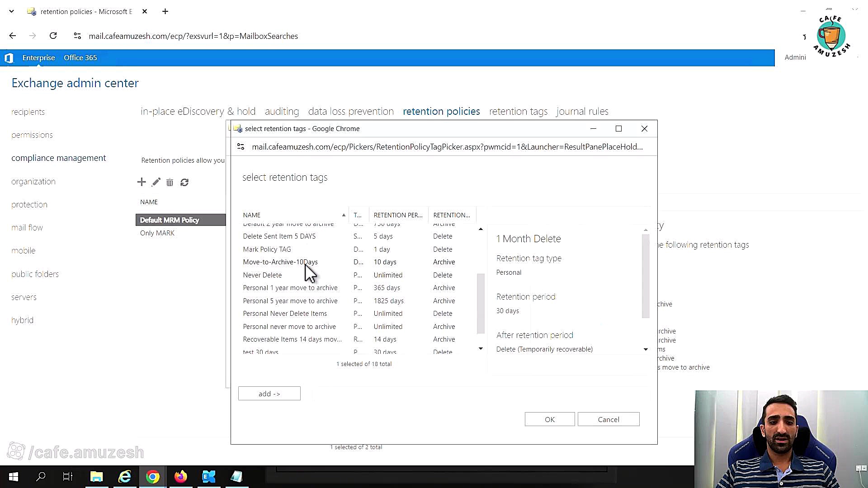Click scroll down arrow of tags list
This screenshot has width=868, height=488.
pos(481,348)
